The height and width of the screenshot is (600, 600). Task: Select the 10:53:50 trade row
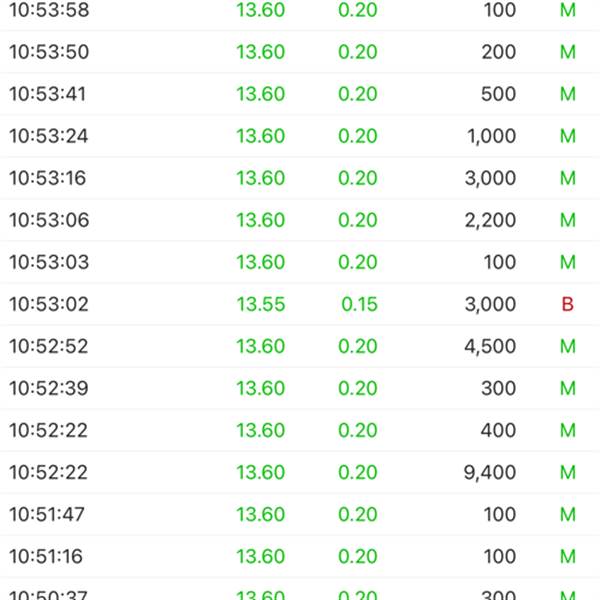point(300,52)
